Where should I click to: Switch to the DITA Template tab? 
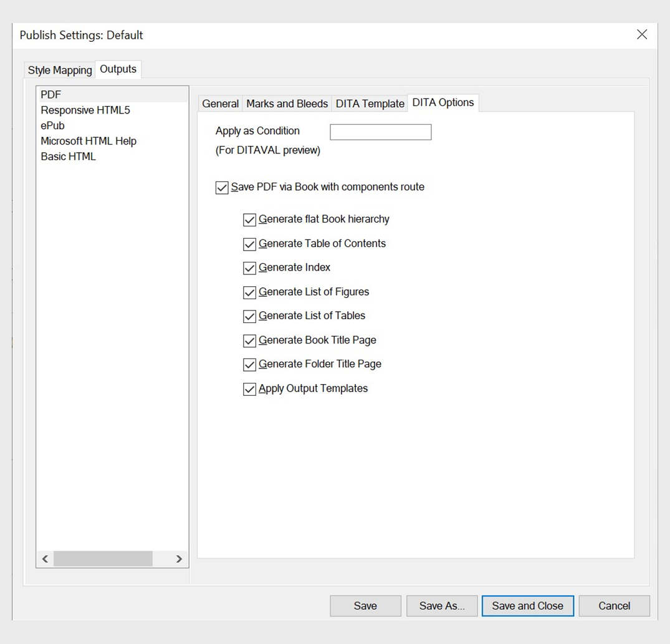(x=370, y=103)
